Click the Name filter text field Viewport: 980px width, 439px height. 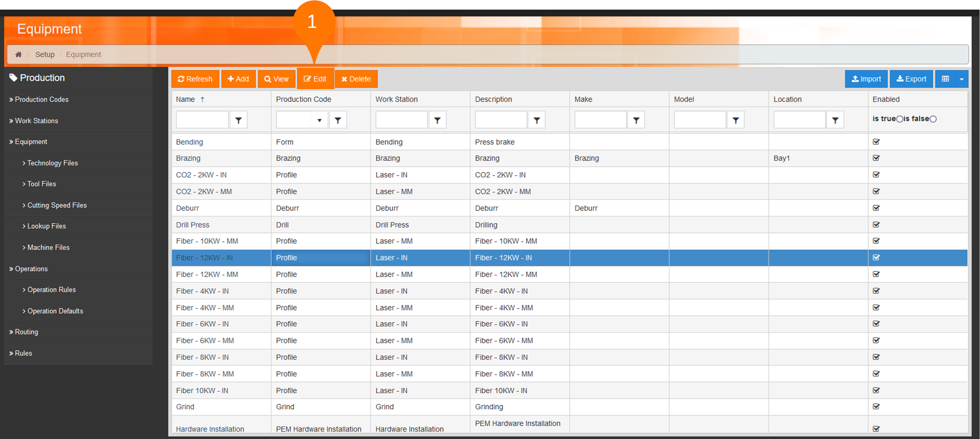coord(202,120)
